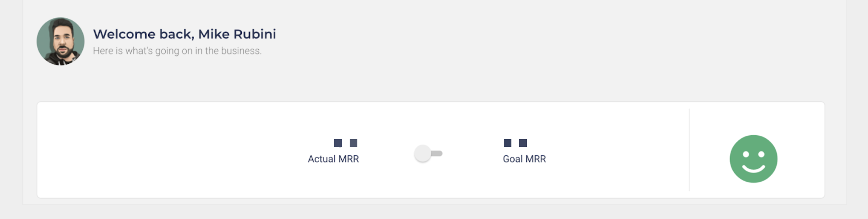Click the second square above Goal MRR
This screenshot has width=868, height=219.
point(523,143)
